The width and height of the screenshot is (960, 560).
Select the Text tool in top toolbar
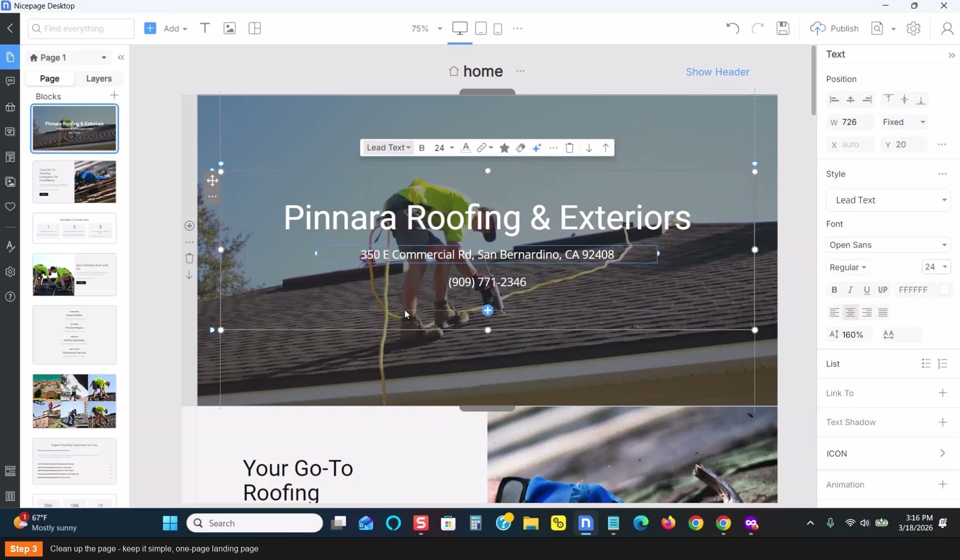205,29
